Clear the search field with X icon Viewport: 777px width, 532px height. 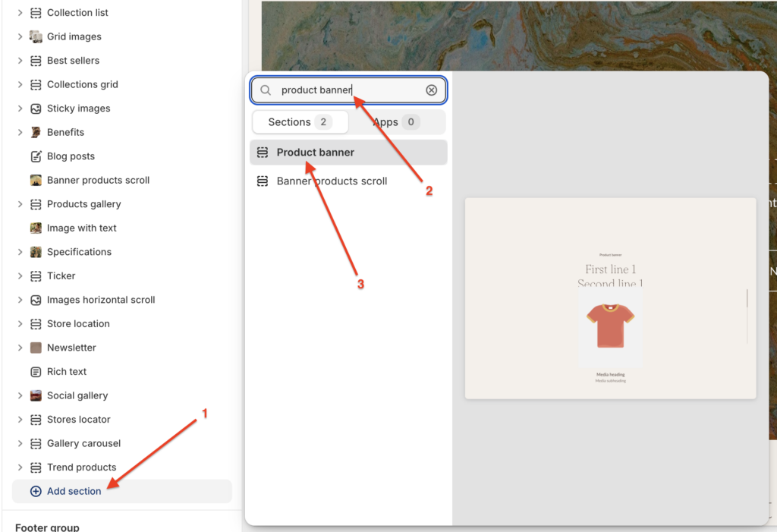click(x=432, y=90)
